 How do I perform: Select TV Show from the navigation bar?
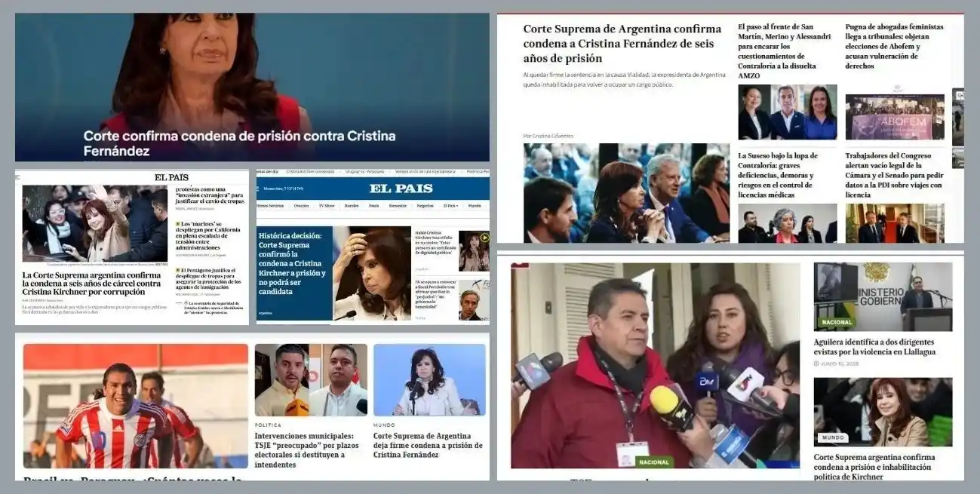[327, 206]
